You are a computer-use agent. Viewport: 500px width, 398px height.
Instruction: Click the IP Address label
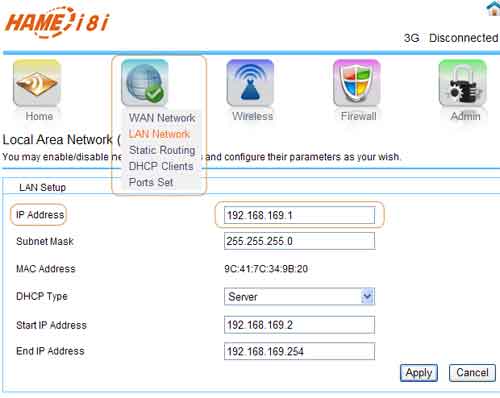point(40,215)
